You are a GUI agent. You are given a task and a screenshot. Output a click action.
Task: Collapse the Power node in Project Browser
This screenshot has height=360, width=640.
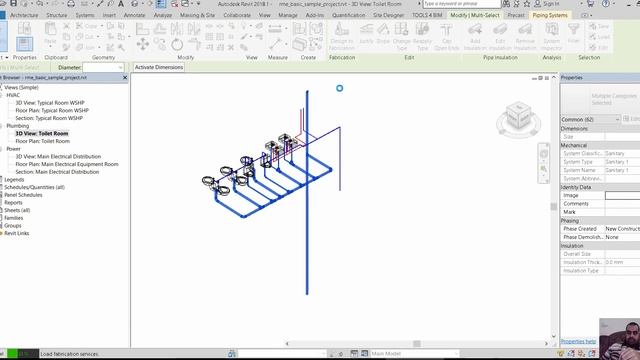pos(2,149)
